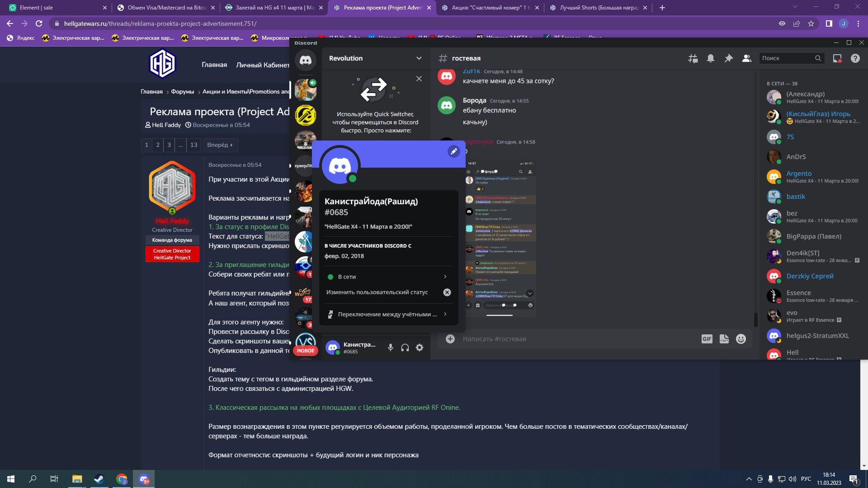Viewport: 868px width, 488px height.
Task: Click 'Вперёд' next page button
Action: [220, 145]
